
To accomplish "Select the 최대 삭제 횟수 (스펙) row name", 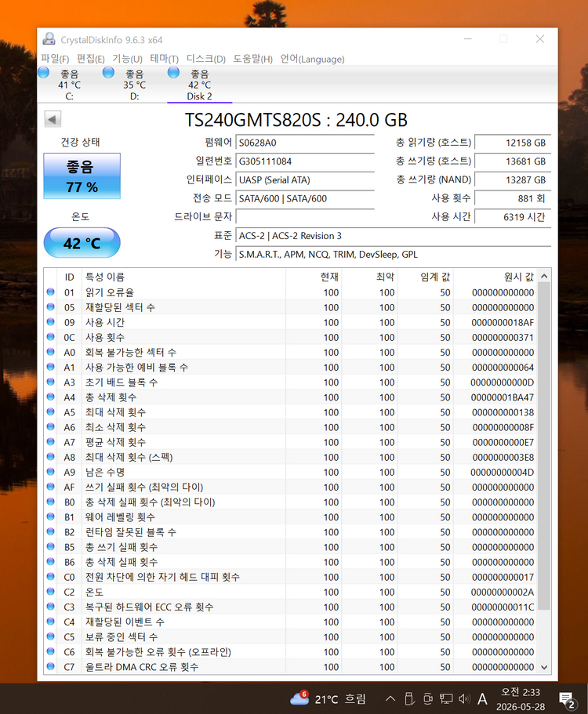I will point(129,457).
